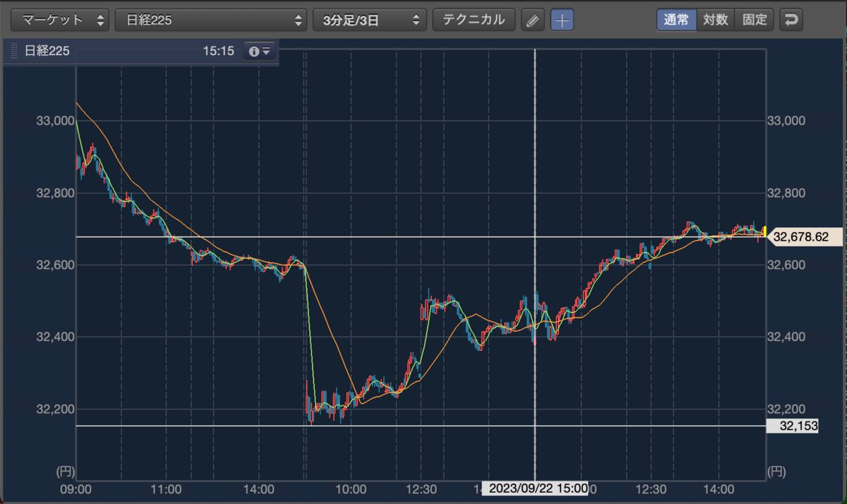Click the 日経225 chart title label

(47, 52)
